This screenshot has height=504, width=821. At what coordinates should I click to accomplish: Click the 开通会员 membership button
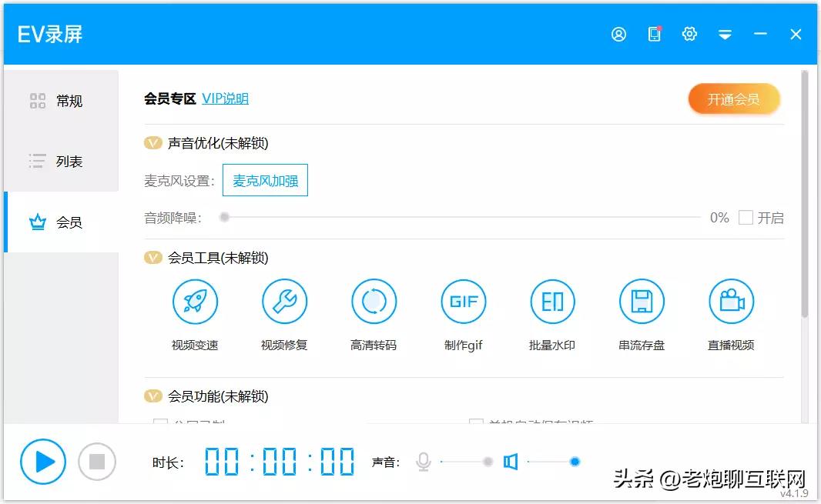pyautogui.click(x=733, y=99)
